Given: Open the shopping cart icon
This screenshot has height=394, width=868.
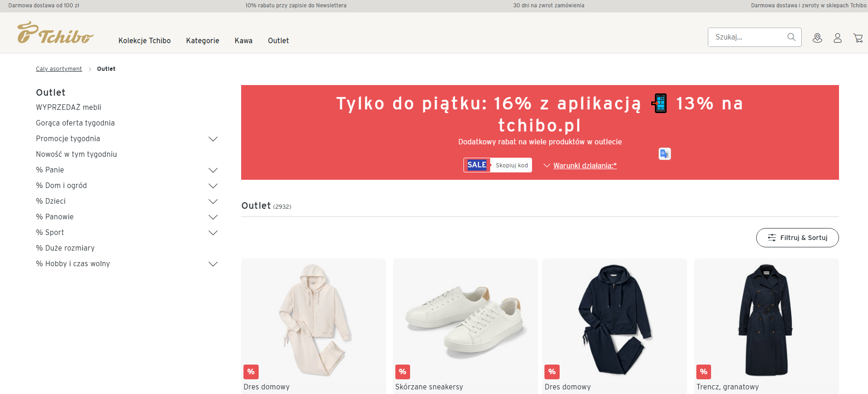Looking at the screenshot, I should click(x=858, y=38).
